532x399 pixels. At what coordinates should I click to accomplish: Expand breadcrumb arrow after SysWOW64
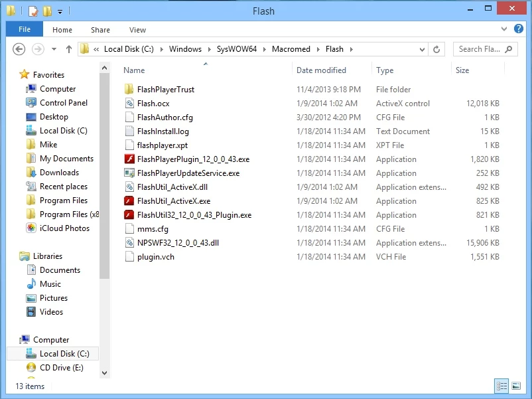tap(264, 50)
